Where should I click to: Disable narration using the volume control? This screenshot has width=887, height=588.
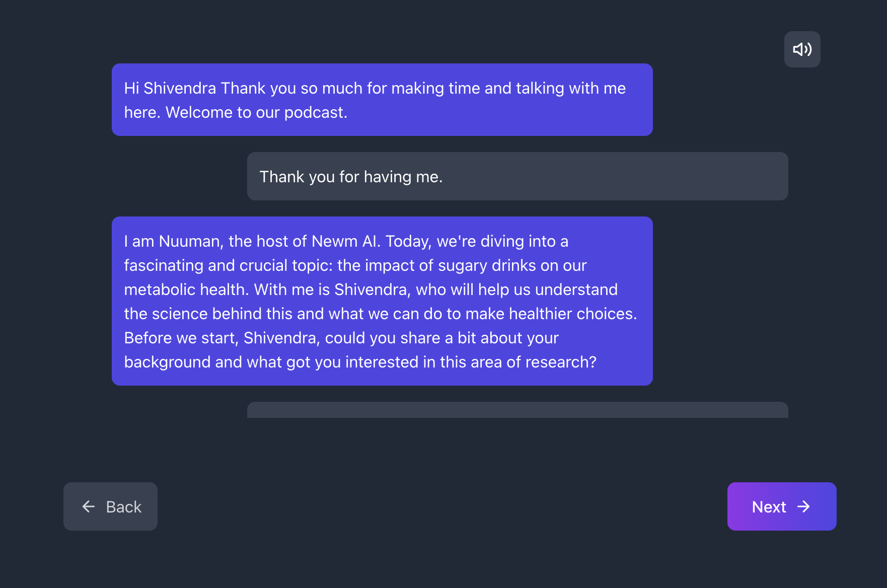point(802,49)
